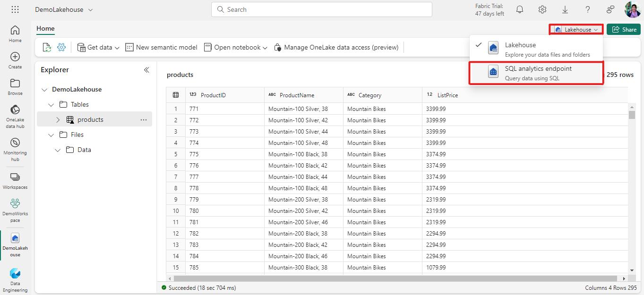Open Create in the left sidebar
Image resolution: width=644 pixels, height=295 pixels.
15,60
